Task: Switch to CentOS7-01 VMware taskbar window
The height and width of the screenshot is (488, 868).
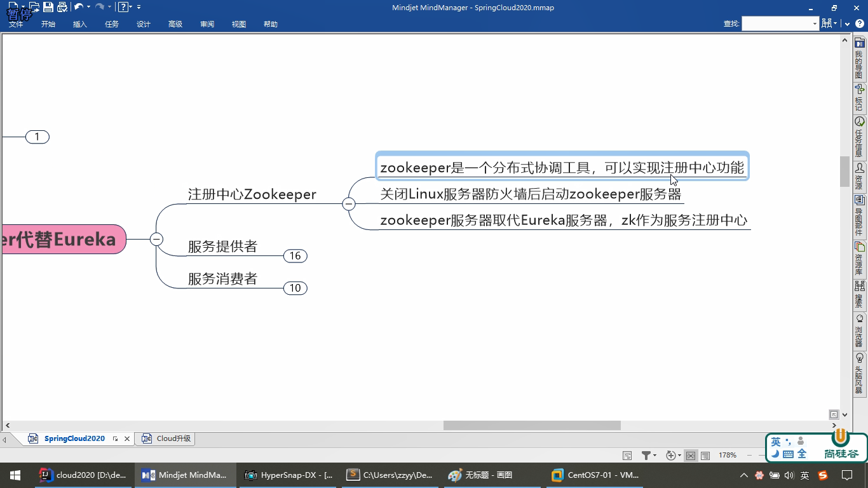Action: (x=595, y=475)
